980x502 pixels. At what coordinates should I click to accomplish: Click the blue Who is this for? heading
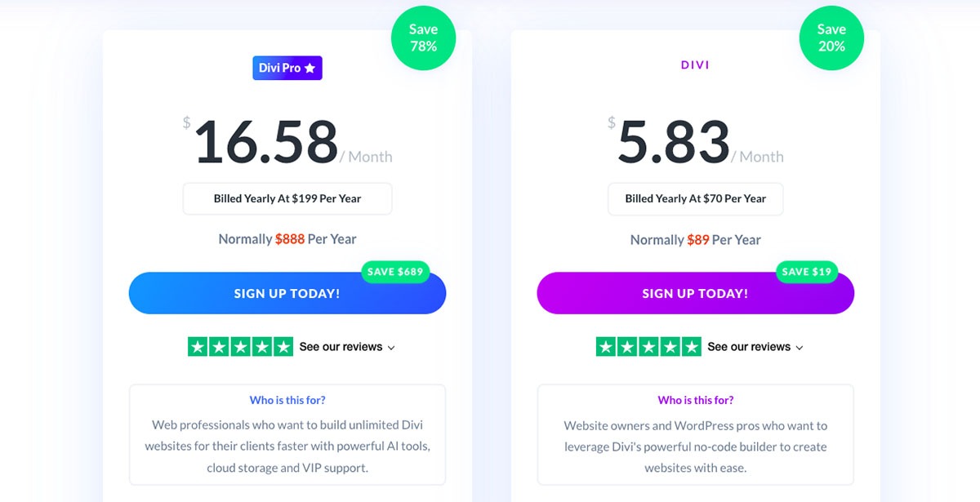287,400
